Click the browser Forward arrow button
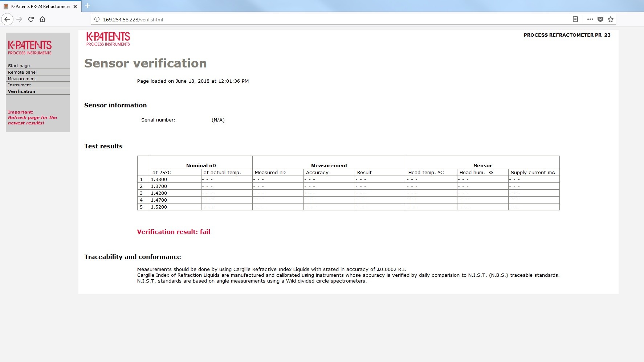The image size is (644, 362). coord(19,19)
